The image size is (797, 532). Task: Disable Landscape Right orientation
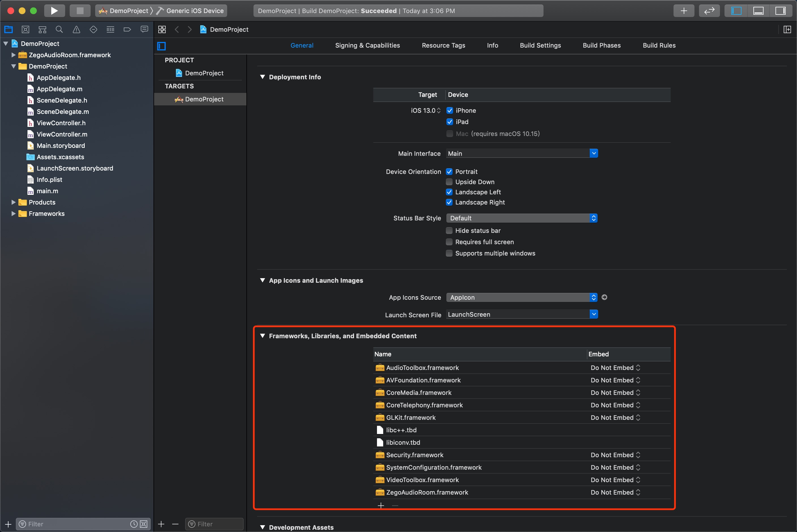tap(449, 202)
